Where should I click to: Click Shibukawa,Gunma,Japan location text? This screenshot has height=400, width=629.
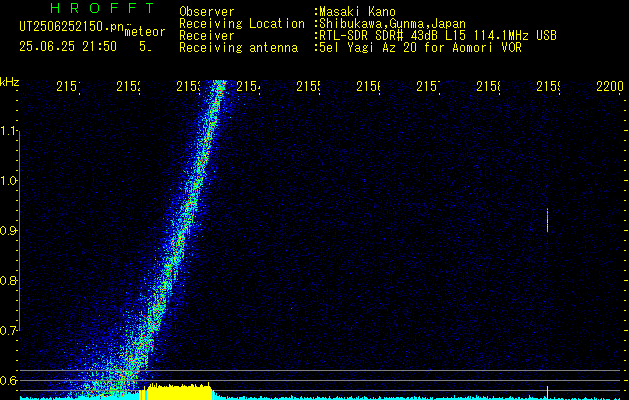pyautogui.click(x=392, y=24)
